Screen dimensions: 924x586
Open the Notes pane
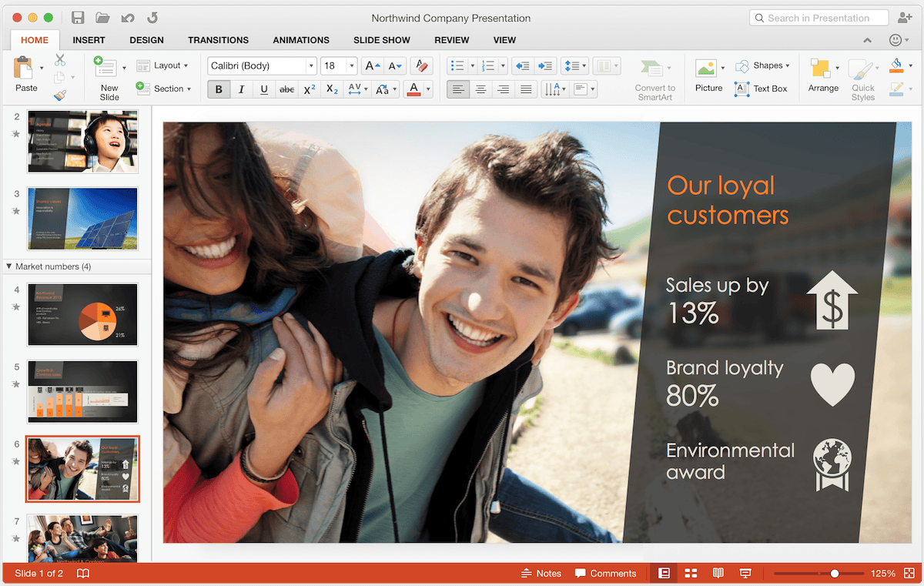[541, 574]
